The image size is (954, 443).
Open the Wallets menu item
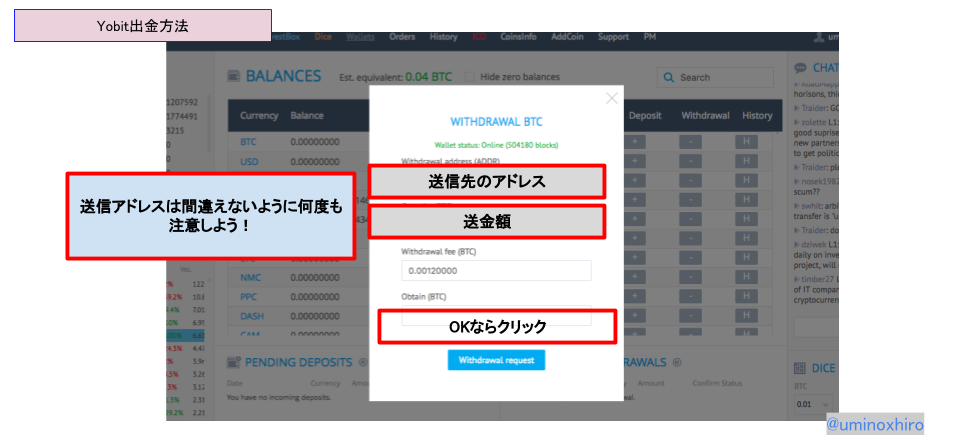click(x=360, y=37)
